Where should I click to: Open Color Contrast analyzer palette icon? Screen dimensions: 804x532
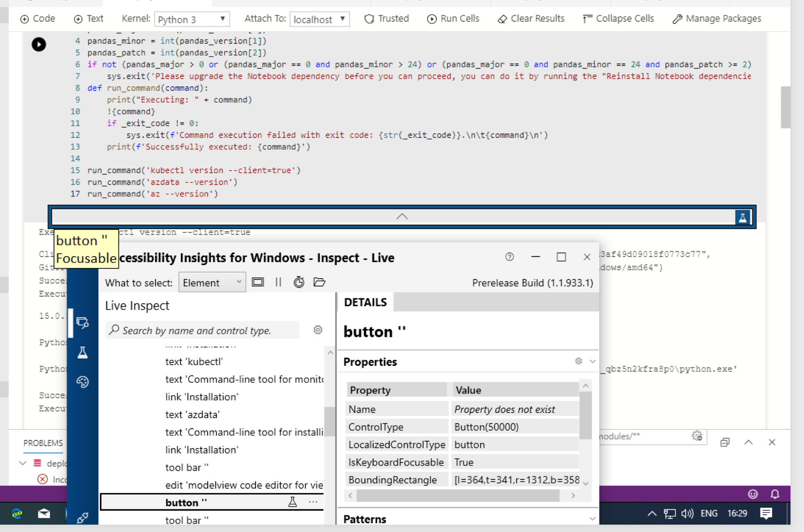(x=82, y=382)
